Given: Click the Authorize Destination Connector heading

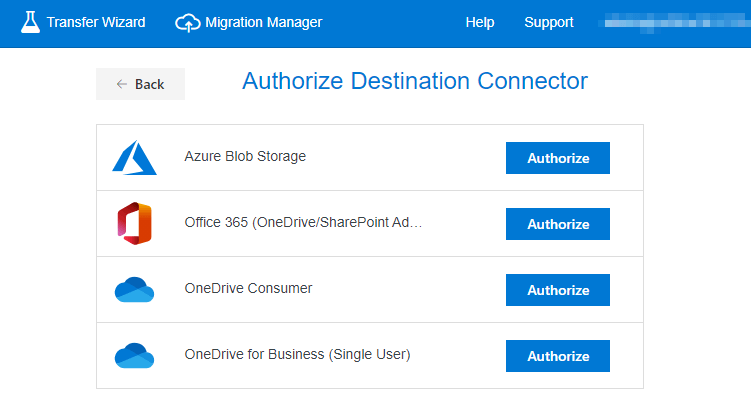Looking at the screenshot, I should tap(415, 81).
